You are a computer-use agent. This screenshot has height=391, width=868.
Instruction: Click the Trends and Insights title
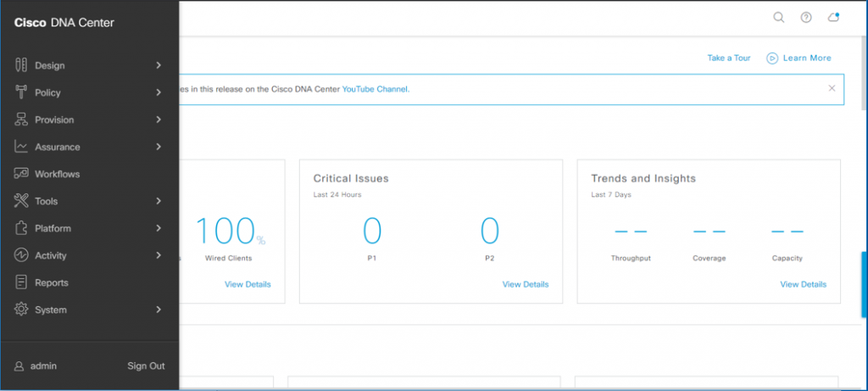pos(643,178)
